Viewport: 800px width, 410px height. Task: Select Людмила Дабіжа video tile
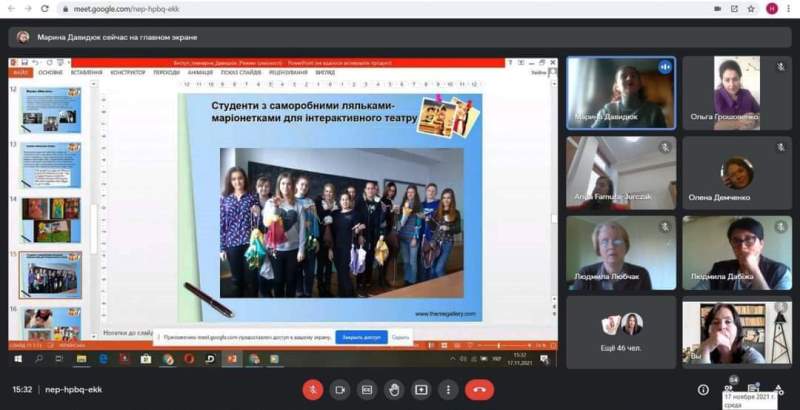(737, 253)
